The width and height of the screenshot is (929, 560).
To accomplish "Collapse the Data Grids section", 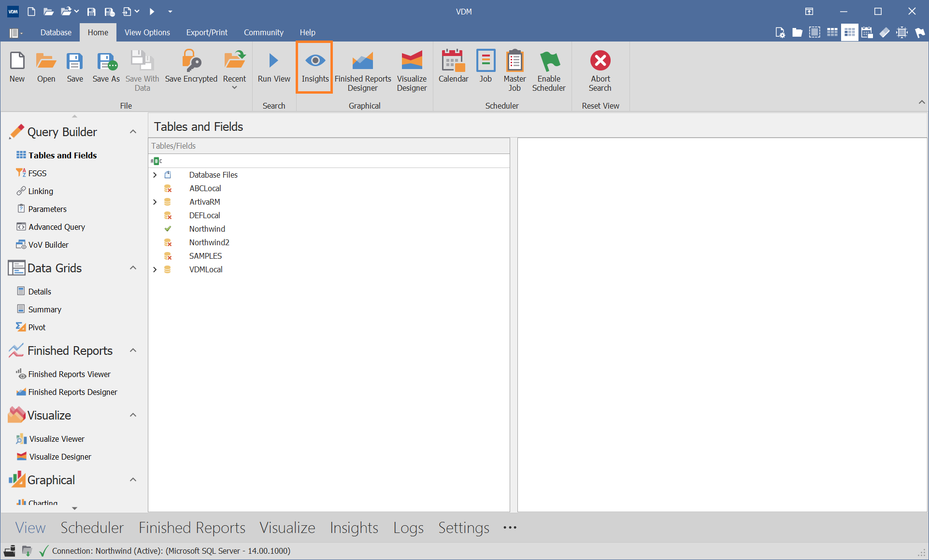I will (x=133, y=268).
